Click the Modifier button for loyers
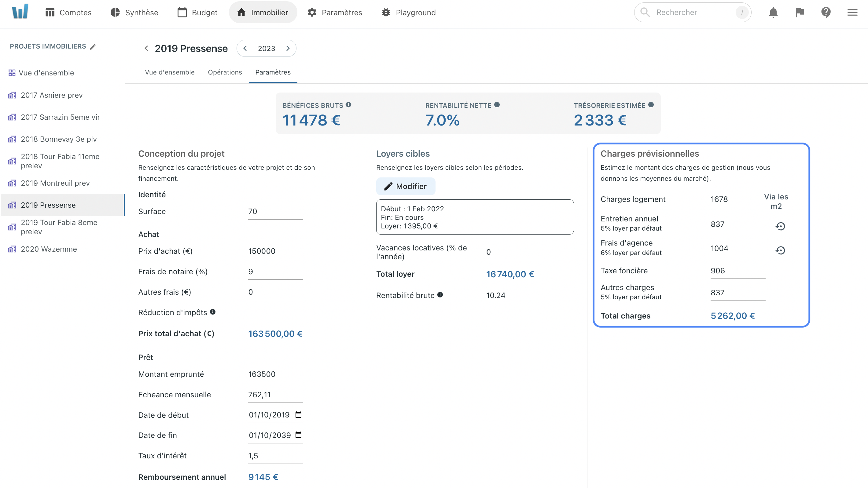Viewport: 868px width, 488px height. point(405,186)
